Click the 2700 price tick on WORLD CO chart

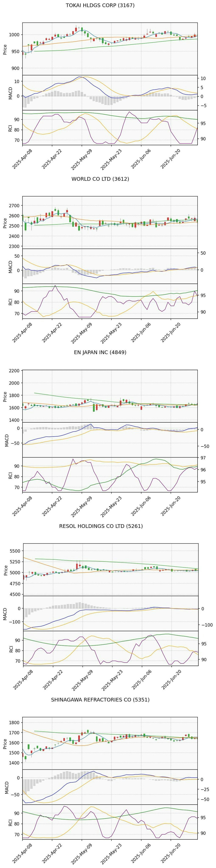[x=14, y=206]
